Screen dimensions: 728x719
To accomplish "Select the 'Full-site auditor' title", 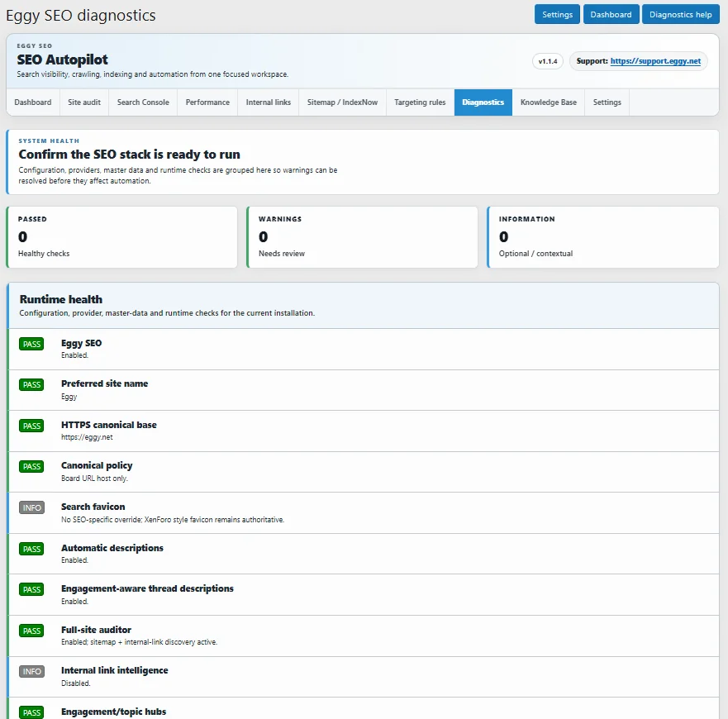I will tap(96, 630).
